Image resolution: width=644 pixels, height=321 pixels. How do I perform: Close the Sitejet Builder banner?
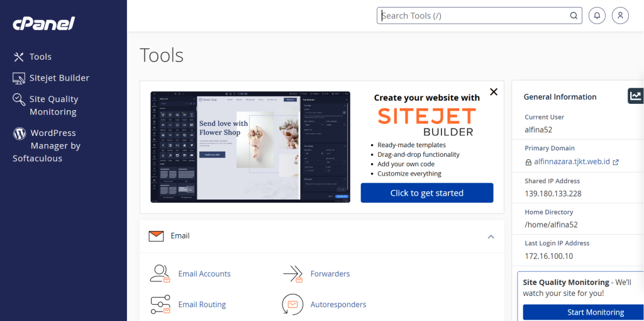click(x=494, y=92)
